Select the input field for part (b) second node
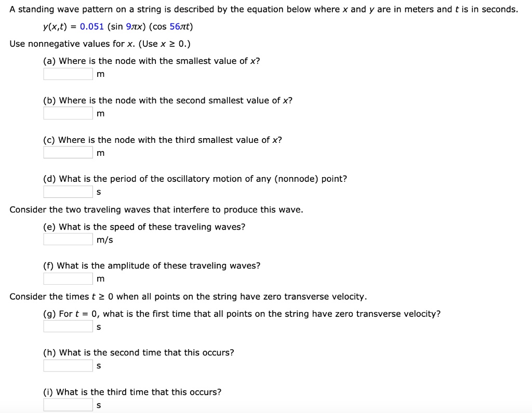Viewport: 532px width, 413px height. (68, 113)
